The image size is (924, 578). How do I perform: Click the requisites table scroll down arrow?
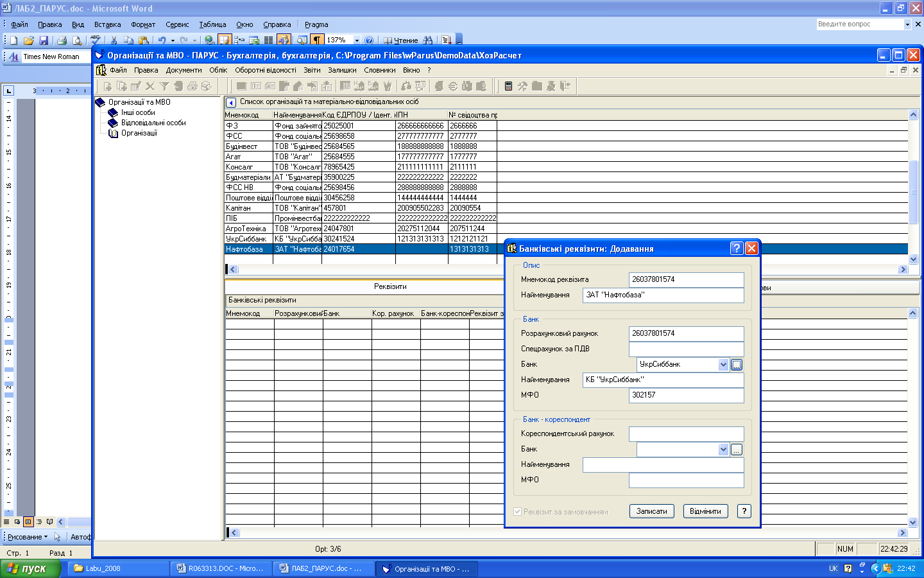click(913, 523)
